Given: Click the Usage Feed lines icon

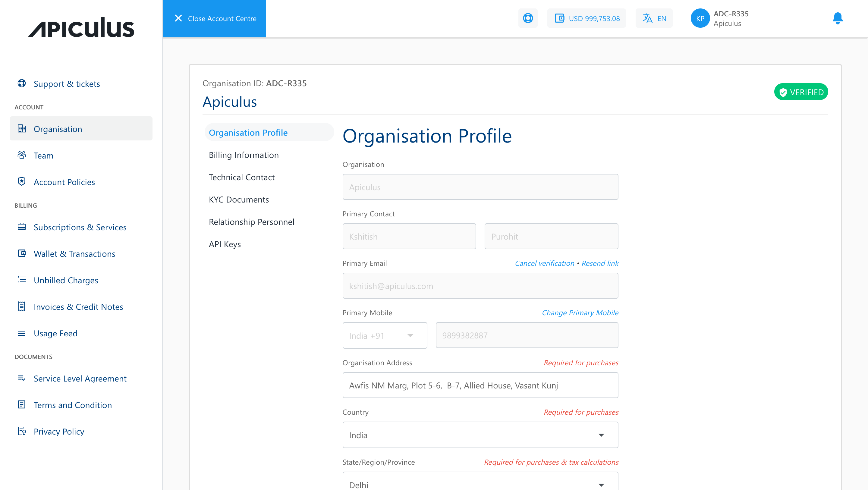Looking at the screenshot, I should click(x=22, y=333).
